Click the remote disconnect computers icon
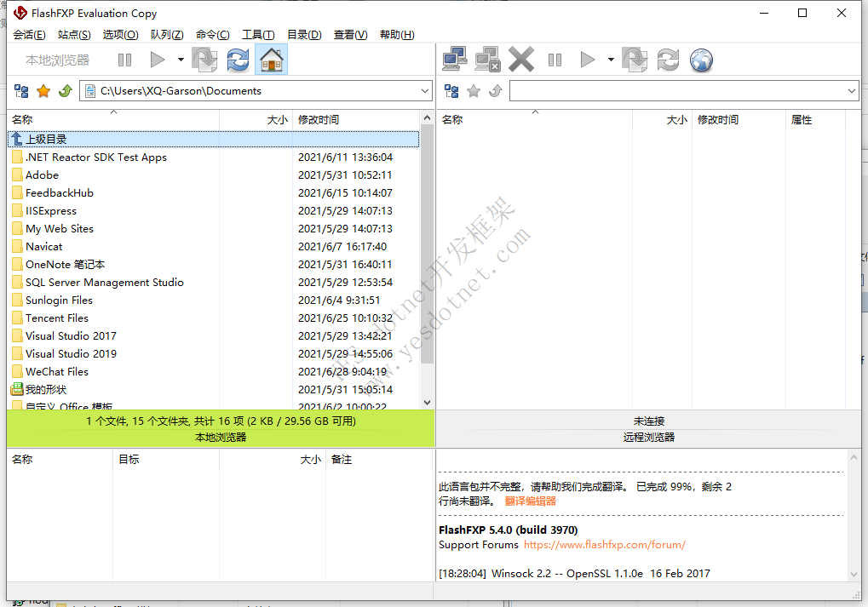The image size is (868, 607). coord(488,60)
